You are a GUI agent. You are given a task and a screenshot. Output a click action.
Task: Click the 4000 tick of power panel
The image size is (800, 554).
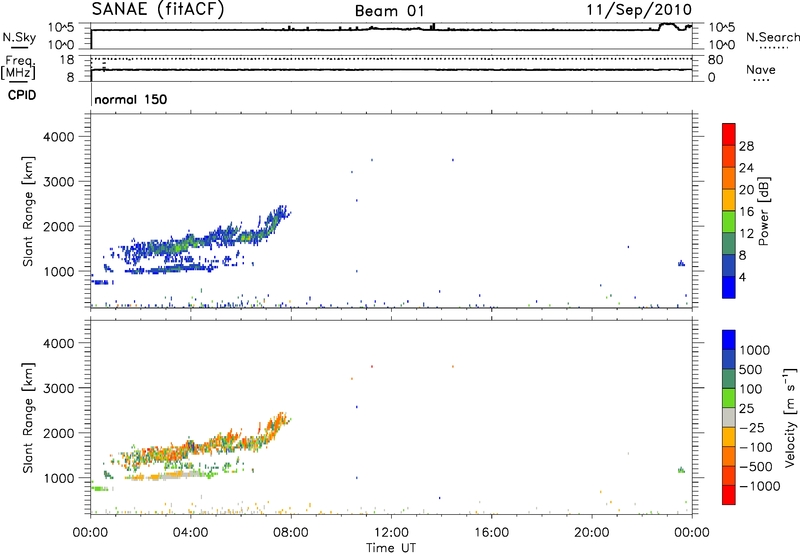[x=58, y=137]
